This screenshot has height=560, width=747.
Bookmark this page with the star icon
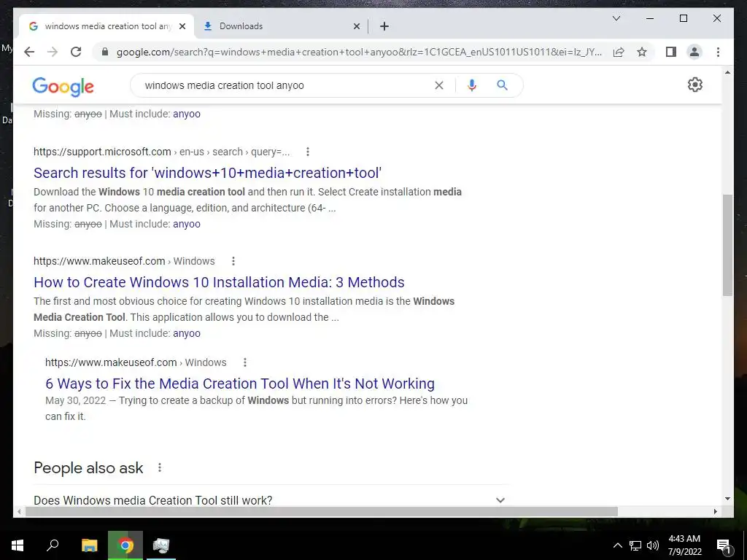tap(642, 52)
